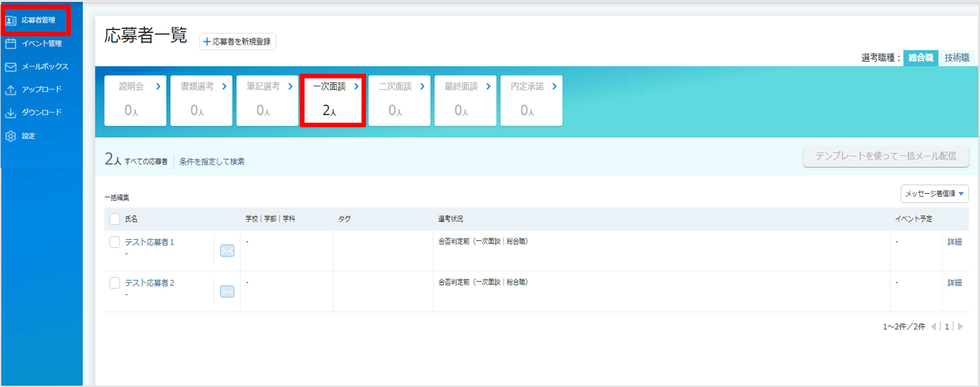Check the box for テスト応募者 1
980x387 pixels.
click(x=115, y=242)
